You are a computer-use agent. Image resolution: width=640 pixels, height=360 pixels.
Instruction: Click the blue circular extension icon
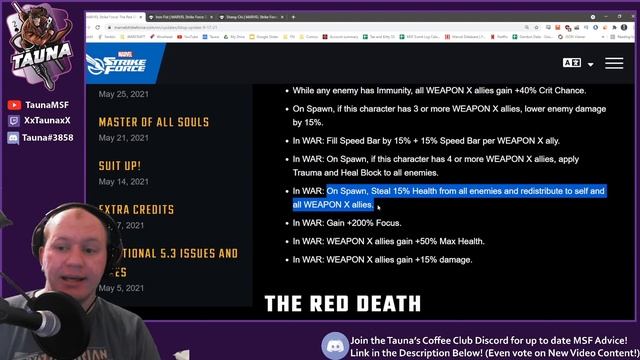(596, 27)
